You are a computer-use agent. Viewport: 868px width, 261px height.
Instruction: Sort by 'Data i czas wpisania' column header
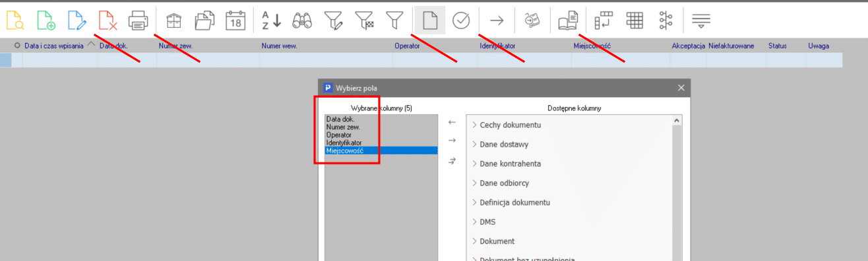coord(54,46)
